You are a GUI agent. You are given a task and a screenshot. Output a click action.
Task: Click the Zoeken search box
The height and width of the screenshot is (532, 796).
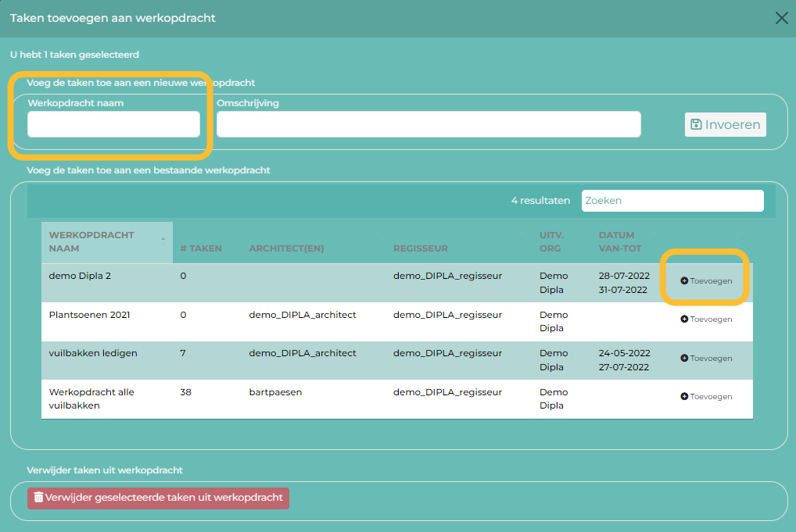tap(672, 201)
